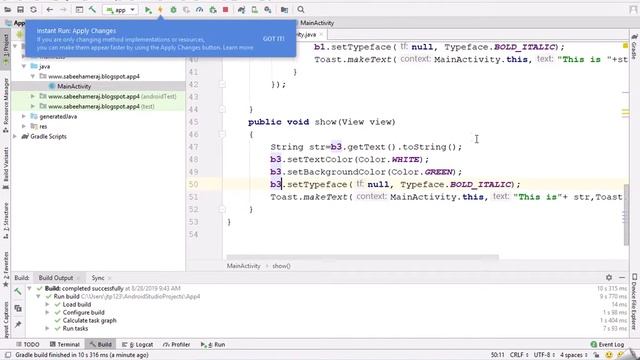Image resolution: width=640 pixels, height=360 pixels.
Task: Open the Project Structure folder icon
Action: 284,9
